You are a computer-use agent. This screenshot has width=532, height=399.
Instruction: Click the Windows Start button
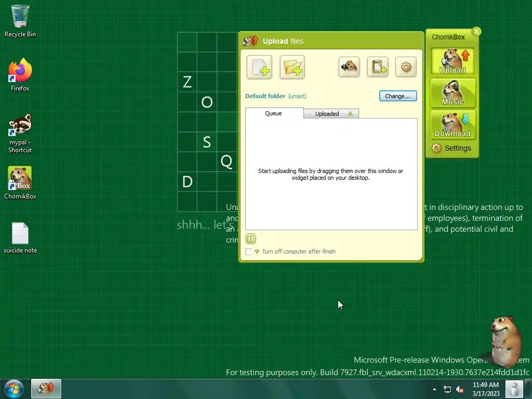click(x=14, y=389)
